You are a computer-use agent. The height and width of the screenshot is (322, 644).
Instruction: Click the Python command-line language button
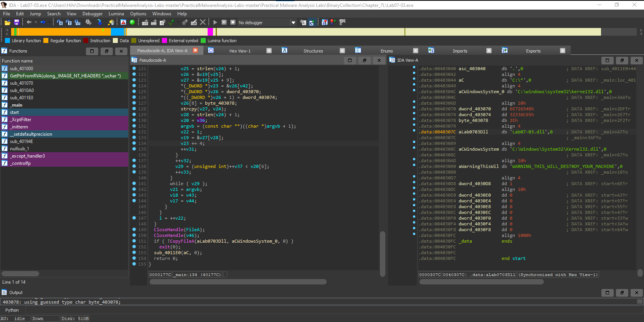[12, 310]
